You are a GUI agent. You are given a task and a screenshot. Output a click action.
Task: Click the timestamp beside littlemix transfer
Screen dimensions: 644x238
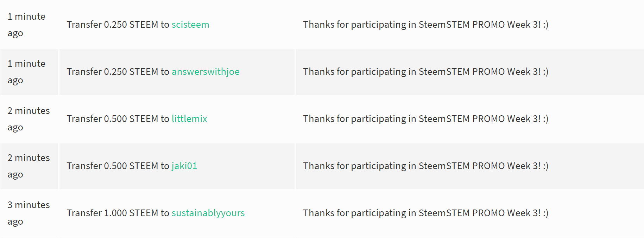(29, 119)
